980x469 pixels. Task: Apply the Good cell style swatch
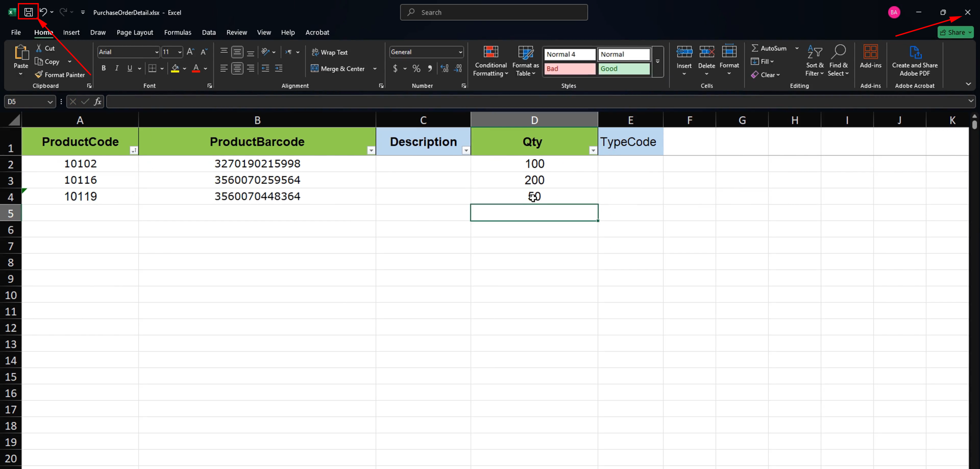point(624,69)
